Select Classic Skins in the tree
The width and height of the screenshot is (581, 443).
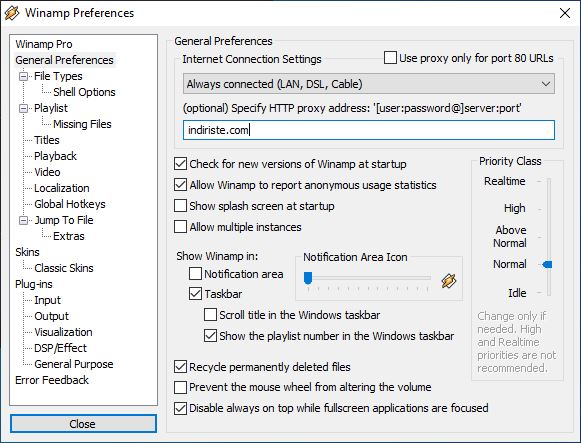[x=64, y=268]
